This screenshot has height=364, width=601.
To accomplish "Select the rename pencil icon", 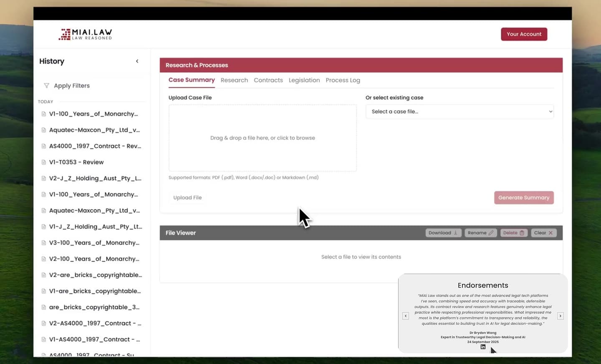I will 491,233.
